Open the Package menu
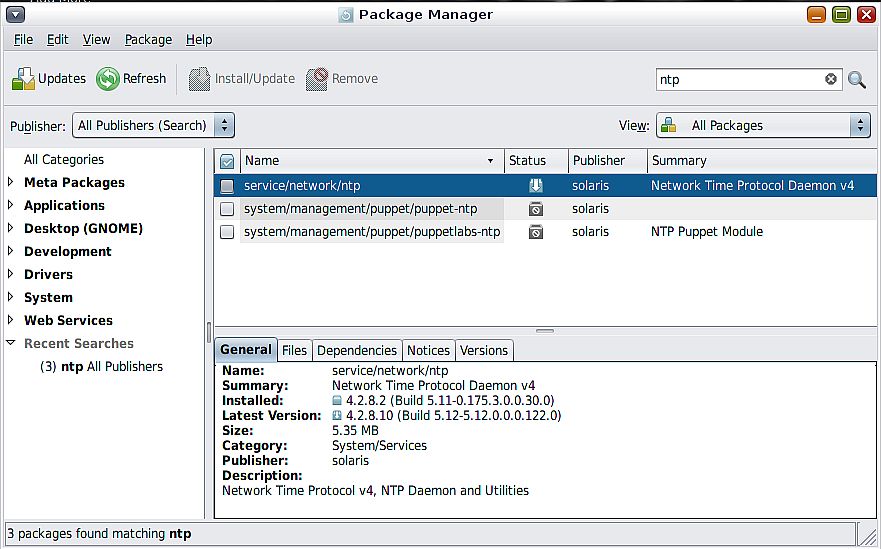The image size is (881, 549). [x=148, y=40]
